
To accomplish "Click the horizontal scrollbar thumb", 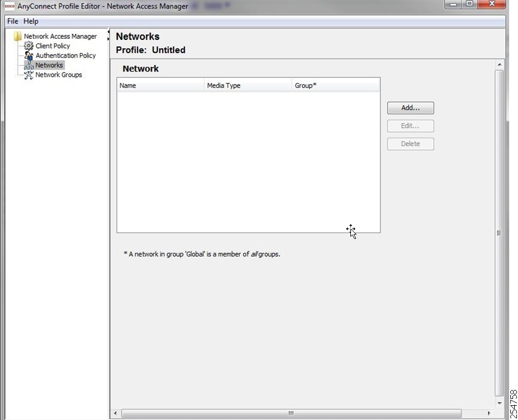I will point(291,413).
